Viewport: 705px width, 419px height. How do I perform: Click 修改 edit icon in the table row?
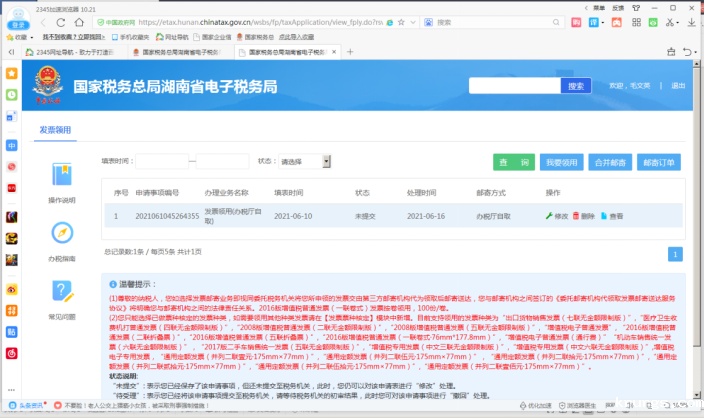556,216
